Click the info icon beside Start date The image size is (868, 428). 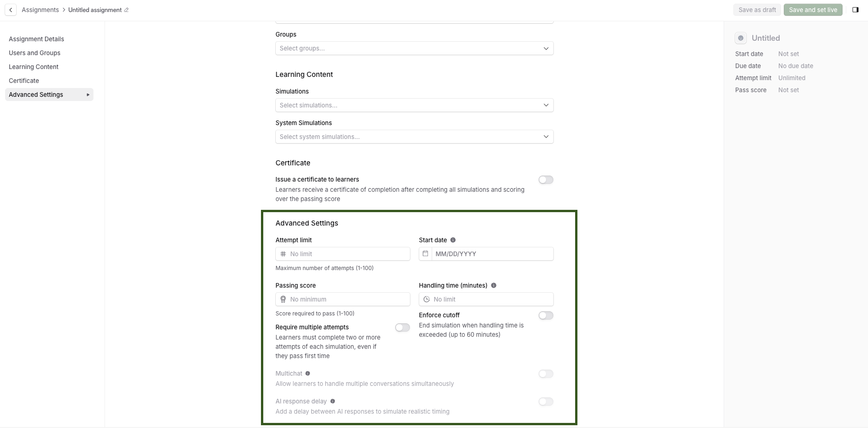[453, 240]
